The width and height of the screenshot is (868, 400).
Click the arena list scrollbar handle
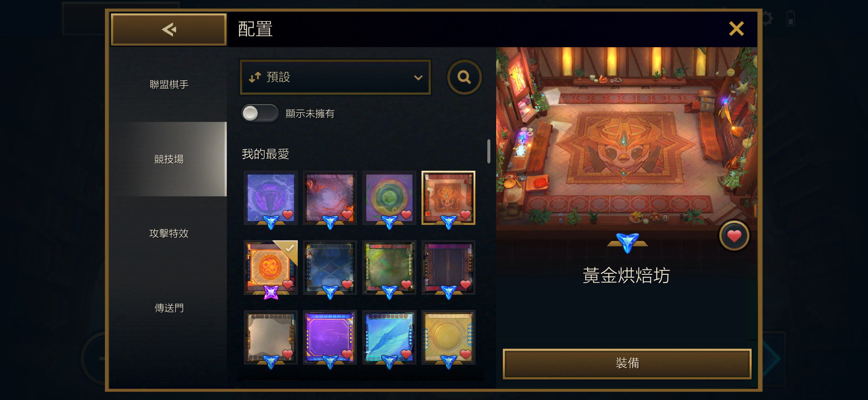click(489, 151)
